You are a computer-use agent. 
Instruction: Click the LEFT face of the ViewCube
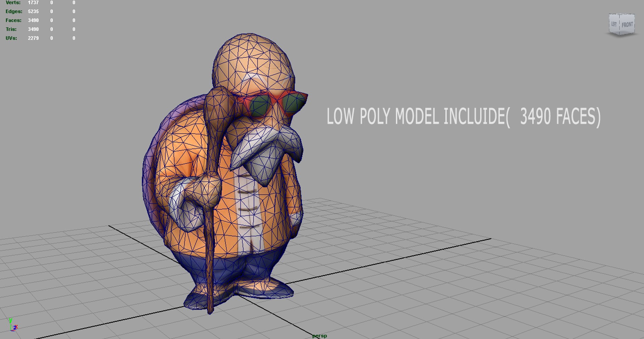[614, 24]
